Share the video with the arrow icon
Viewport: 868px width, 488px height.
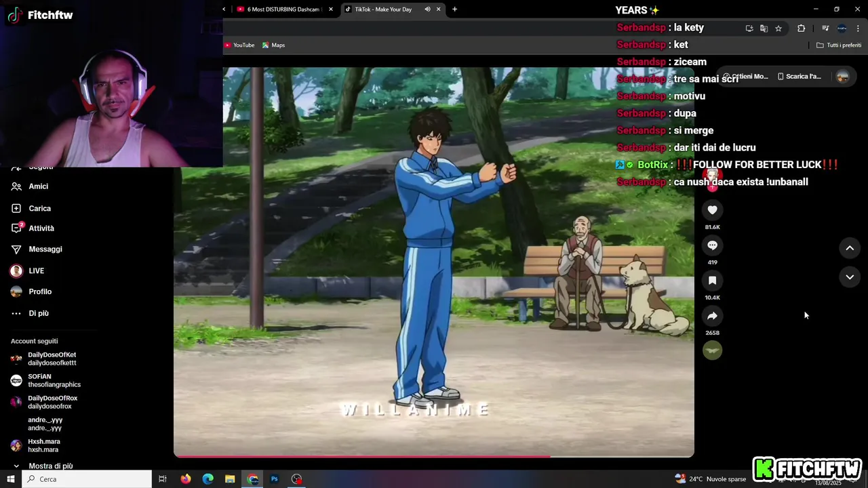[x=712, y=316]
